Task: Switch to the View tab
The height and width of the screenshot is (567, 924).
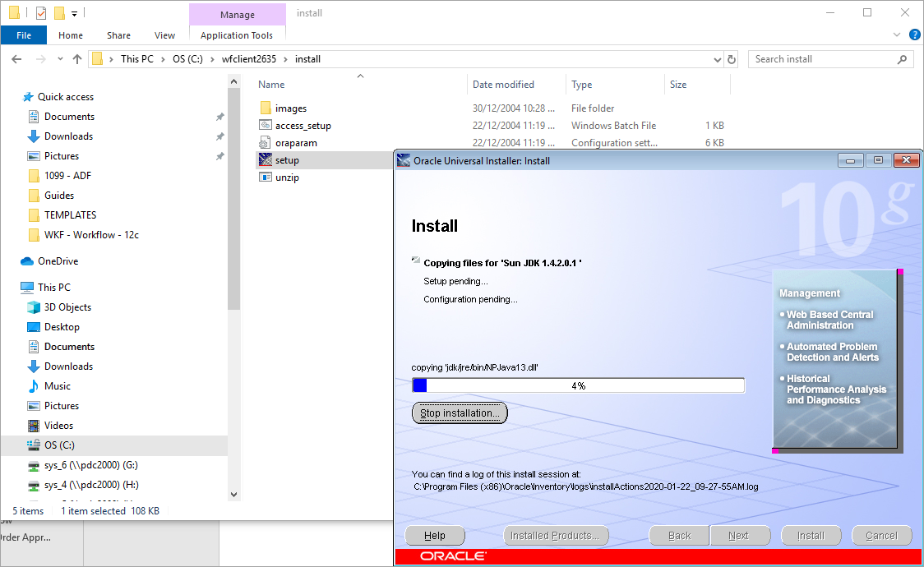Action: pyautogui.click(x=164, y=35)
